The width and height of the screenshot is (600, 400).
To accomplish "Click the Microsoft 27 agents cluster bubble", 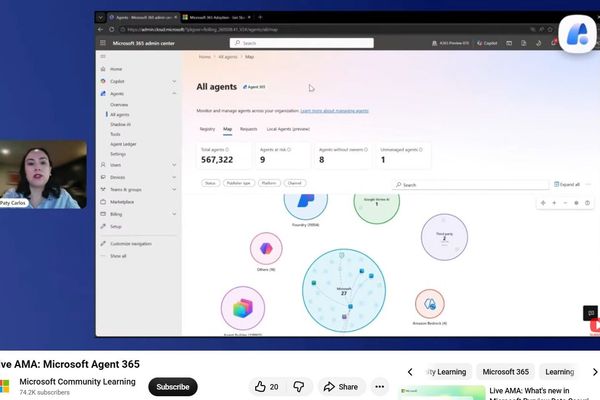I will (x=344, y=290).
